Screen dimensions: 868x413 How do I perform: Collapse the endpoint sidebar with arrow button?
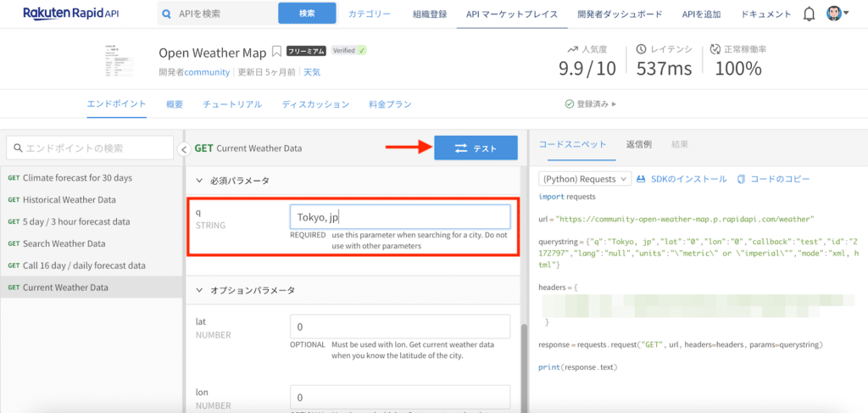[x=184, y=149]
